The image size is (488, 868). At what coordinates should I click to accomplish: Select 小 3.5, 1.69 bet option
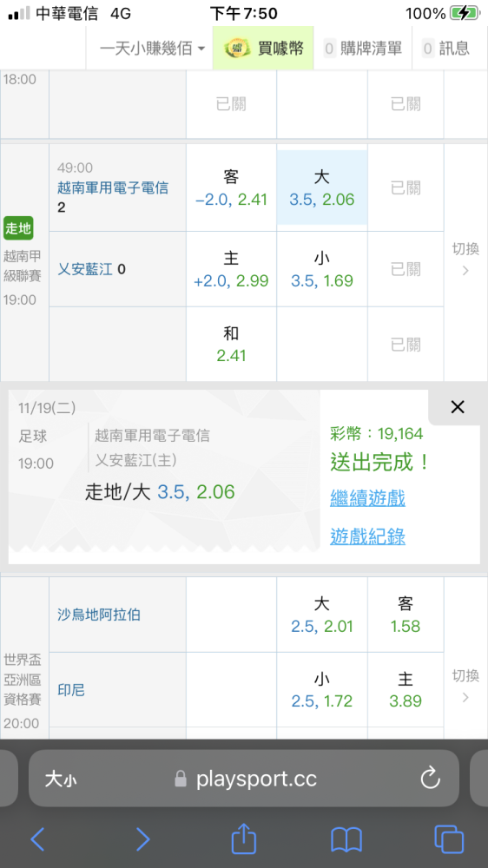click(x=322, y=269)
